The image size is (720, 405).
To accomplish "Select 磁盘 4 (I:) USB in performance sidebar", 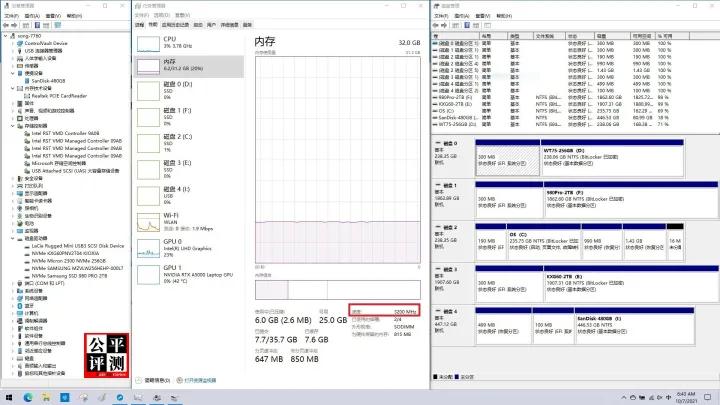I will 188,196.
